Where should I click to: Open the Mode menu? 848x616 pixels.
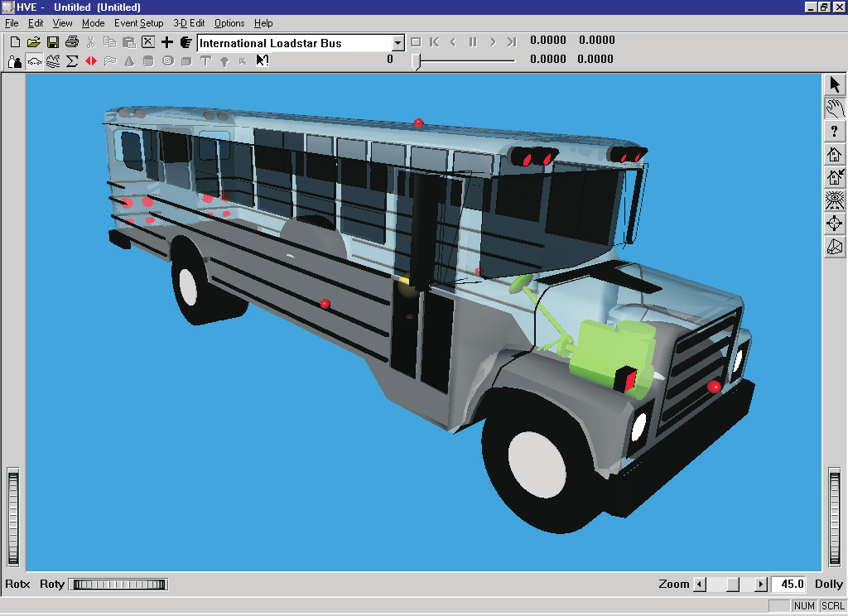93,23
